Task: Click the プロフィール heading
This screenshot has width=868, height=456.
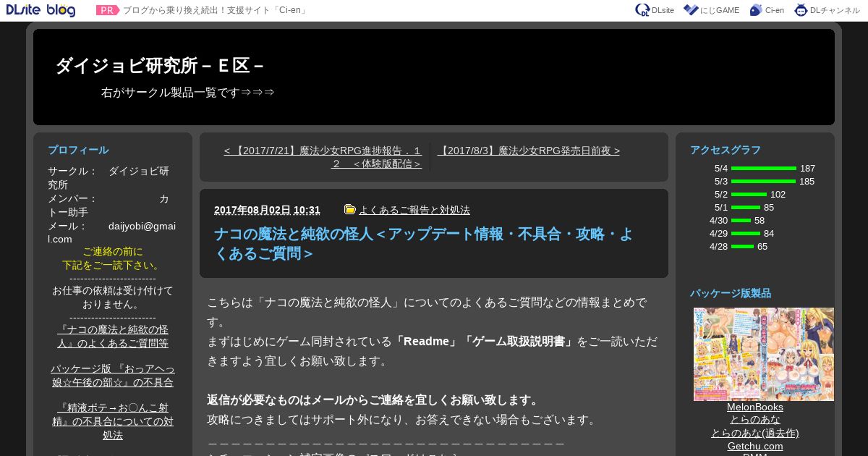Action: (78, 150)
